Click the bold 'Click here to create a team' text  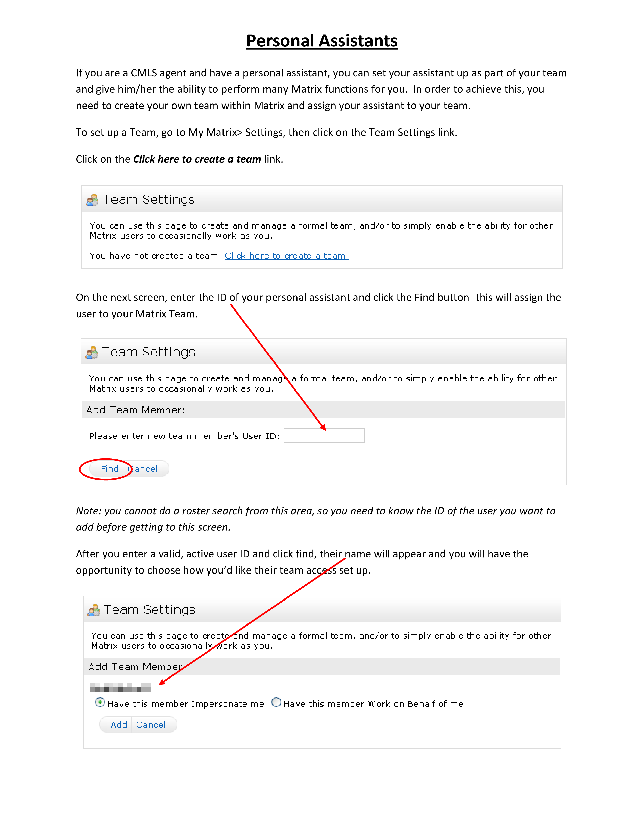[197, 159]
